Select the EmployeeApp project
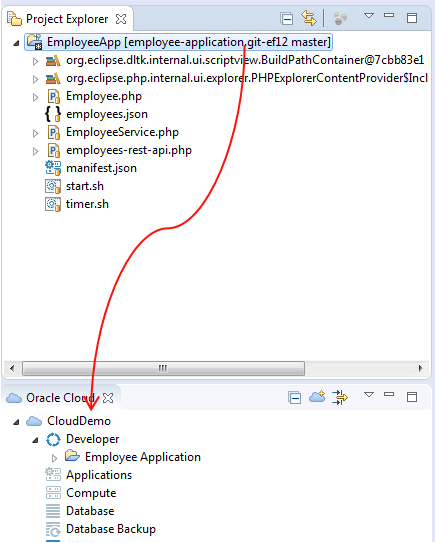Image resolution: width=435 pixels, height=543 pixels. [189, 42]
